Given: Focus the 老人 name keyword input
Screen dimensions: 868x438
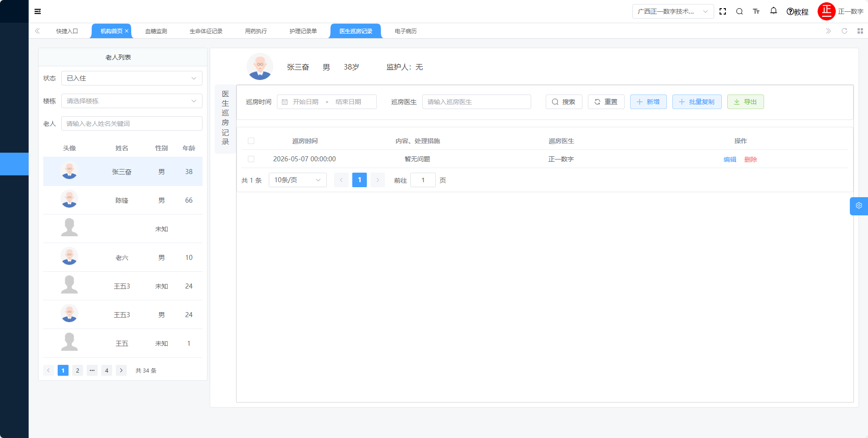Looking at the screenshot, I should 132,124.
